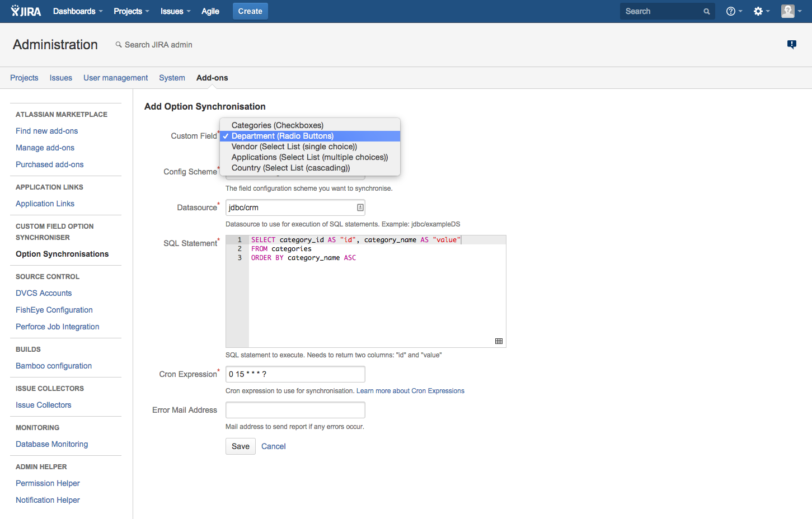This screenshot has height=519, width=812.
Task: Click the icon inside Datasource field
Action: click(x=360, y=207)
